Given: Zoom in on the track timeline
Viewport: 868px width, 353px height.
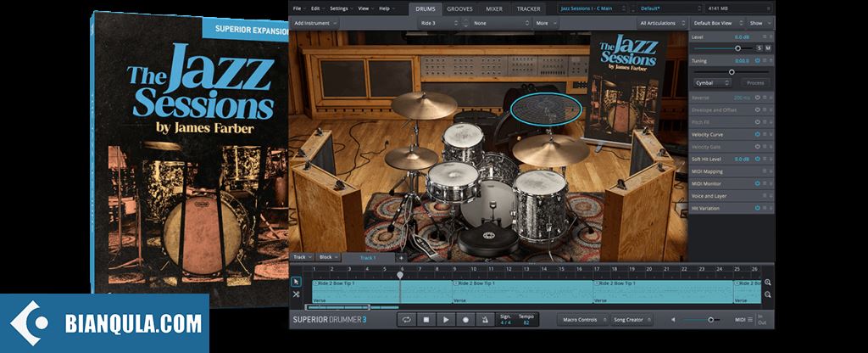Looking at the screenshot, I should pyautogui.click(x=768, y=282).
